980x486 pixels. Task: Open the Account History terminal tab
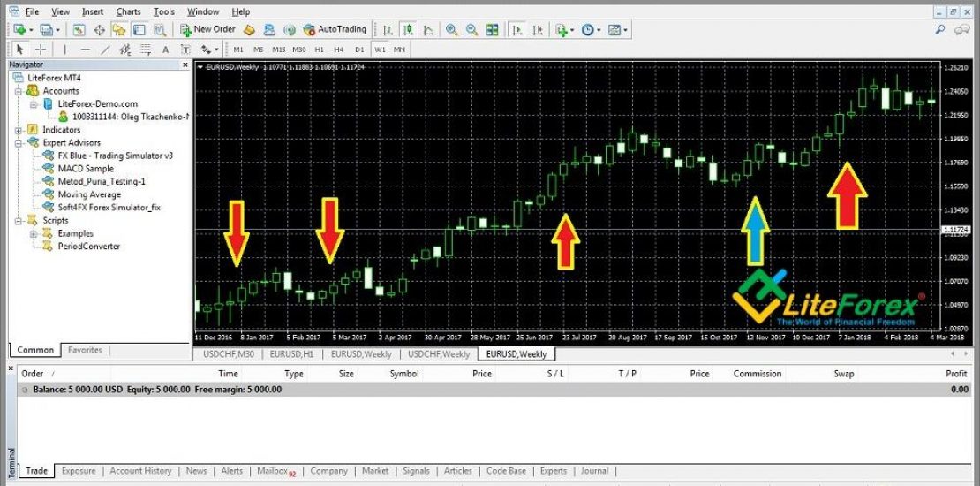140,471
